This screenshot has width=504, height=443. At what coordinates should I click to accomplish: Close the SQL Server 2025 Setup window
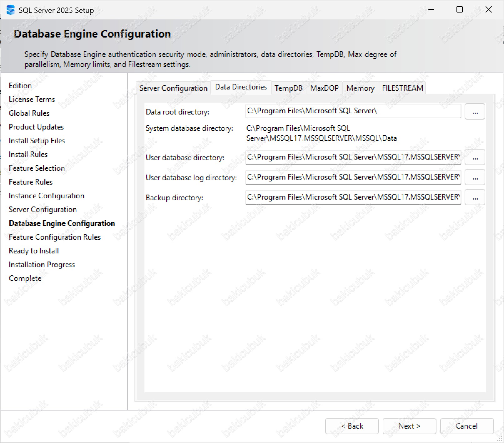(488, 10)
